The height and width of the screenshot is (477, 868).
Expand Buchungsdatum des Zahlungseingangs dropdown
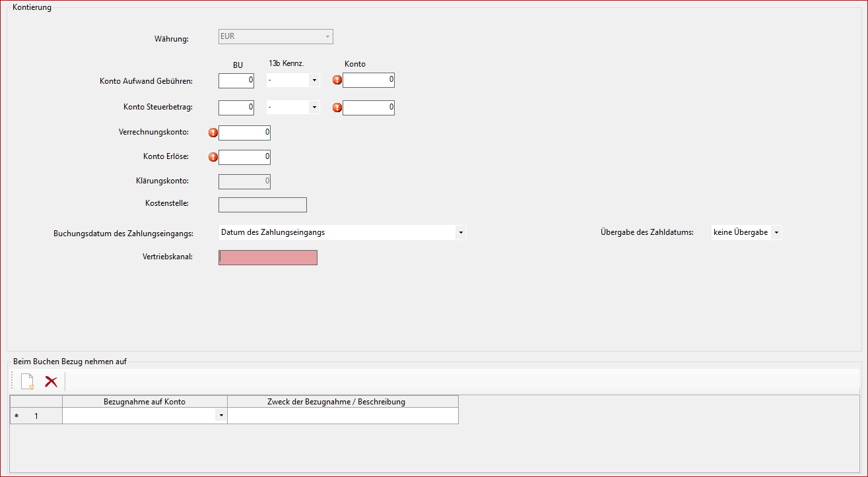[x=461, y=233]
